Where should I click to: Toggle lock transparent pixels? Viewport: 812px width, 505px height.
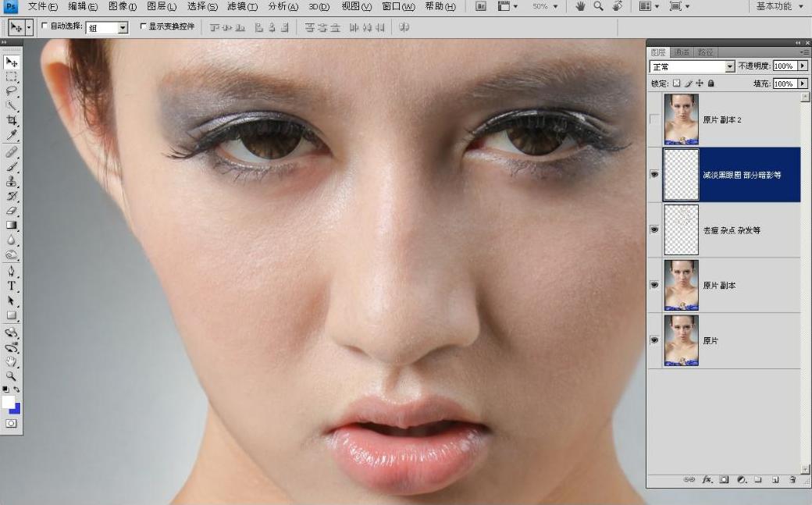tap(676, 83)
